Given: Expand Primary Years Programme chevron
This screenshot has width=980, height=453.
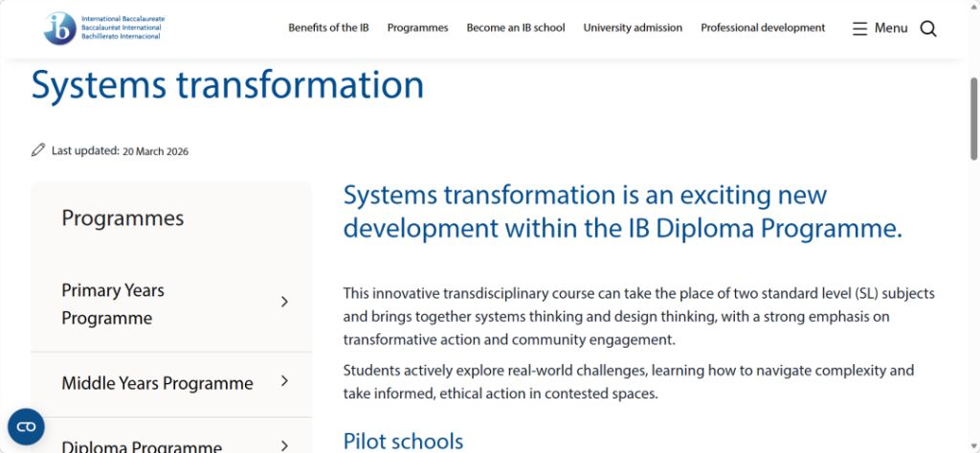Looking at the screenshot, I should [284, 303].
